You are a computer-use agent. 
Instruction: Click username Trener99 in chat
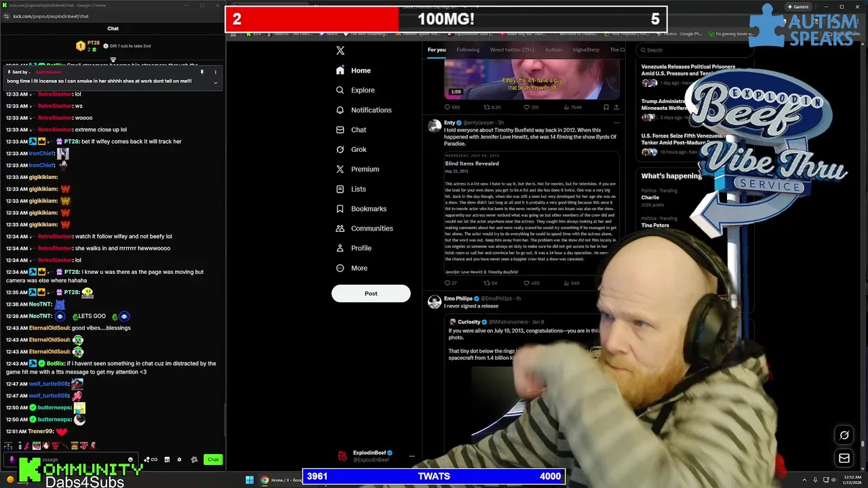41,431
